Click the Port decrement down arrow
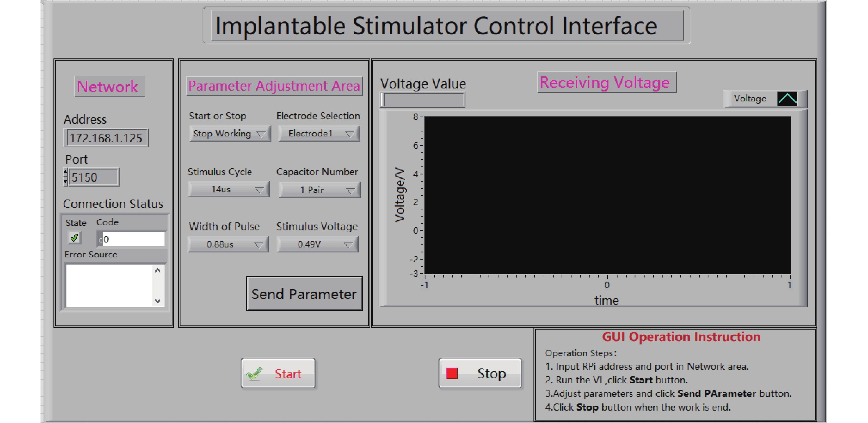868x423 pixels. 65,182
